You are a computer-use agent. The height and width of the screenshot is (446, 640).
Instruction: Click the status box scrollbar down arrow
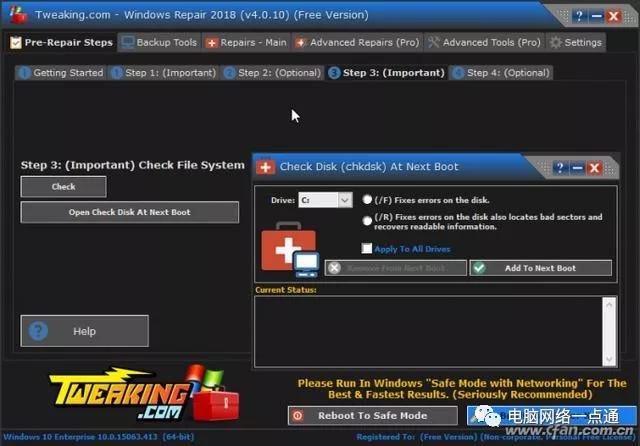coord(609,359)
